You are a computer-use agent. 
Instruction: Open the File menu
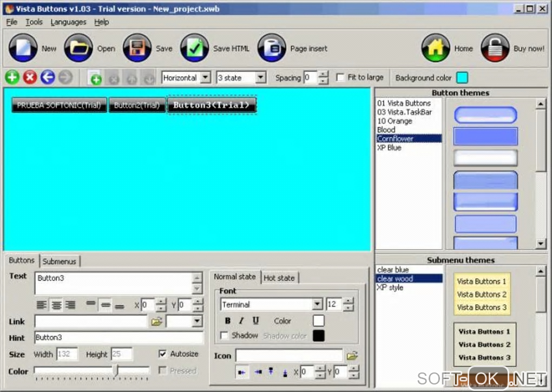click(x=11, y=22)
